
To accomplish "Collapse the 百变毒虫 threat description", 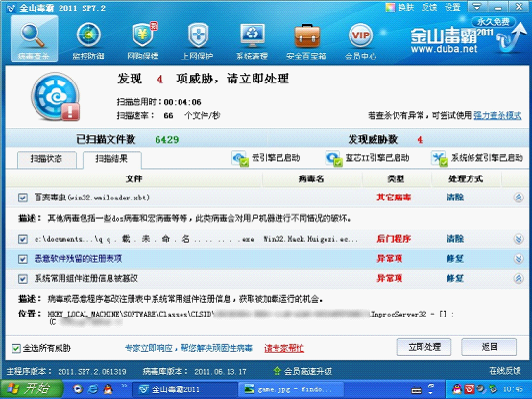I will click(x=519, y=198).
